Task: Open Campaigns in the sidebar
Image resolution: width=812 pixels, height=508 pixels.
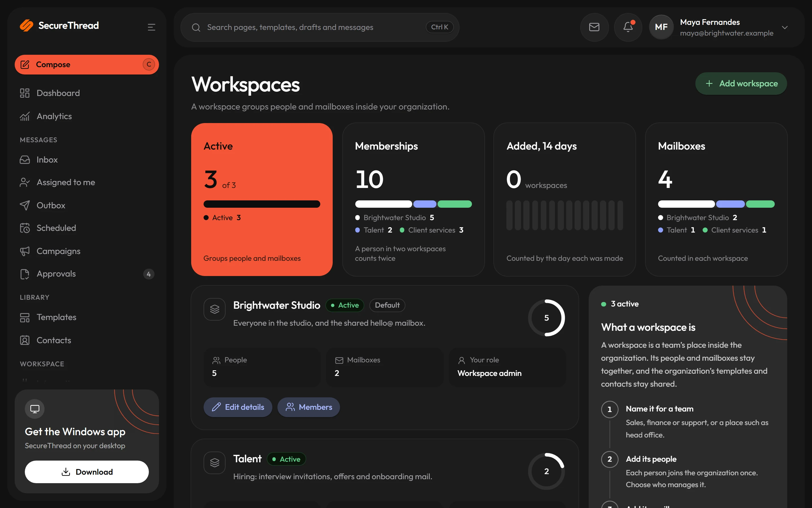Action: [87, 251]
